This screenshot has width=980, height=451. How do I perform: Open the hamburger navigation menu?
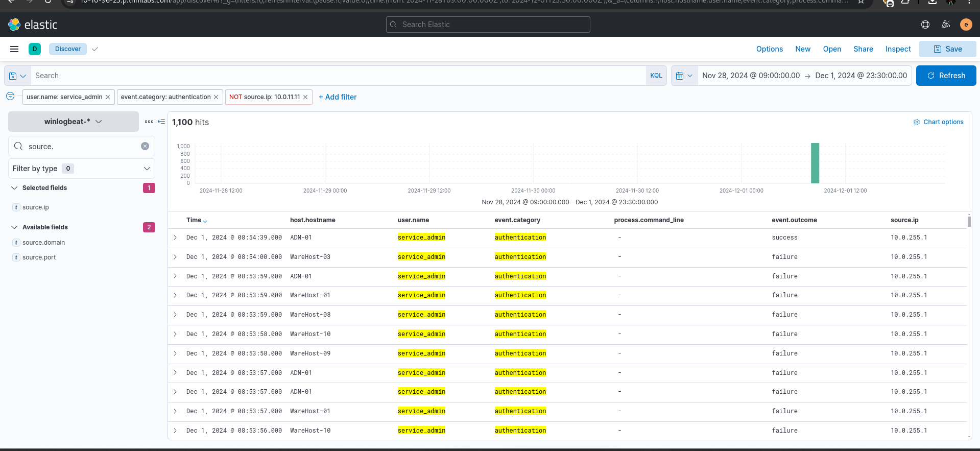click(14, 49)
